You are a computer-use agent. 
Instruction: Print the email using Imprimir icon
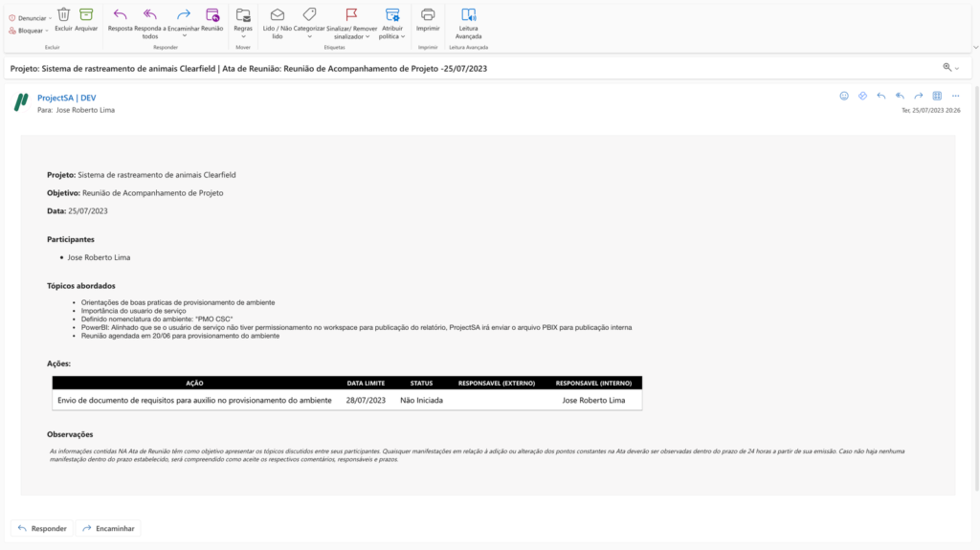(x=428, y=14)
